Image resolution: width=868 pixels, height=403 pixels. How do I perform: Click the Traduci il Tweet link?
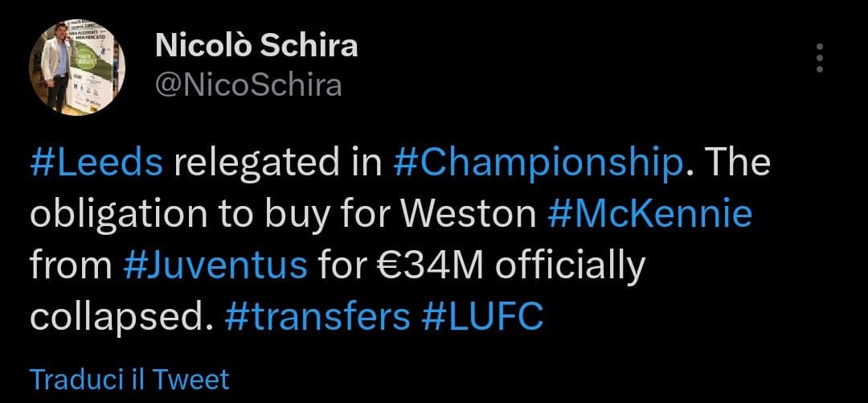(129, 379)
